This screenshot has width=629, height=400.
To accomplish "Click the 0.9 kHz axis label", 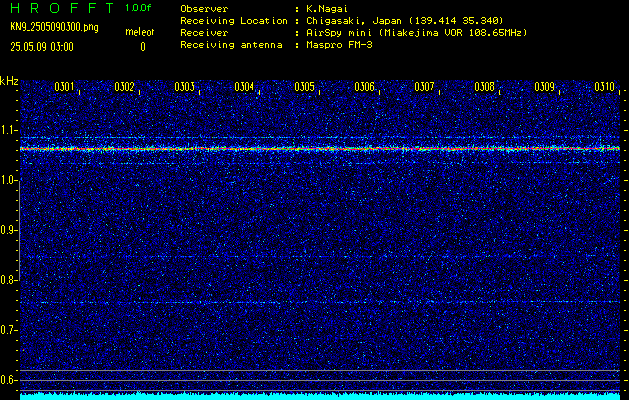I will coord(8,230).
